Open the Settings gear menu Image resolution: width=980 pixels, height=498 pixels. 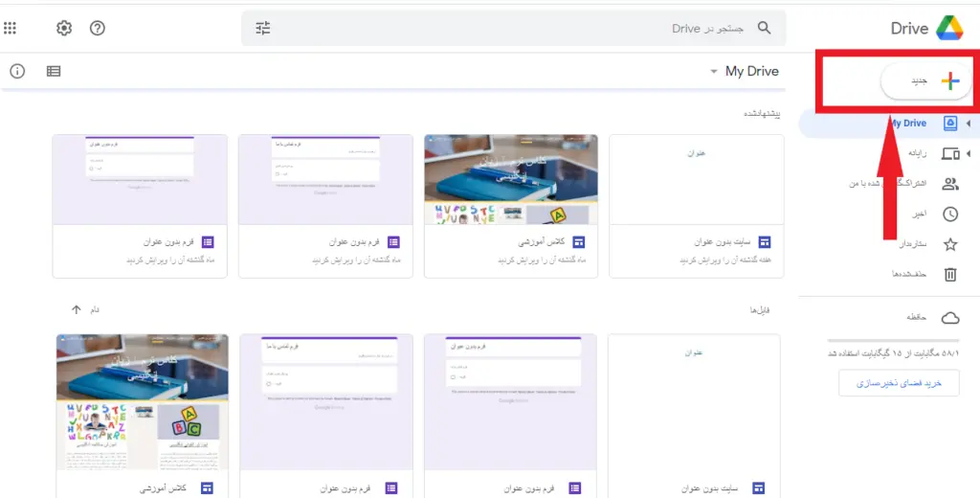[x=64, y=28]
